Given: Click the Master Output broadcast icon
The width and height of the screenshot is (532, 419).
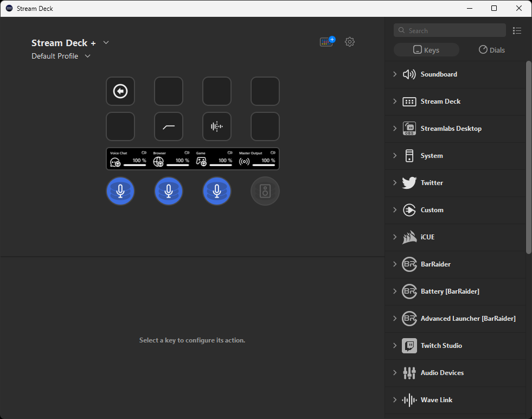Looking at the screenshot, I should pyautogui.click(x=244, y=162).
